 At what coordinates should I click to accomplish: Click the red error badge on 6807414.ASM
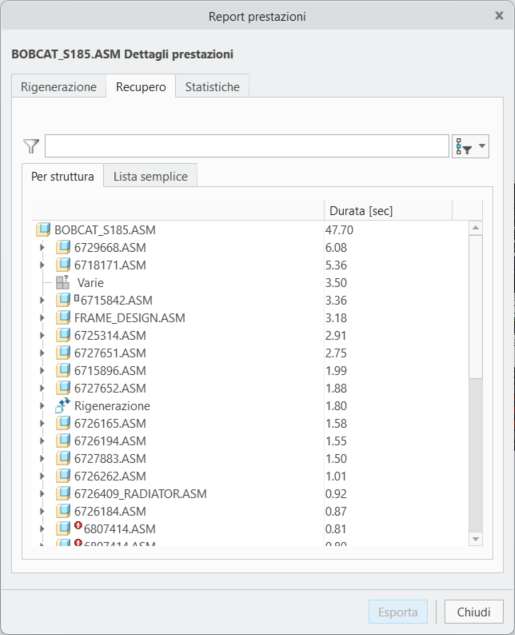click(x=78, y=525)
